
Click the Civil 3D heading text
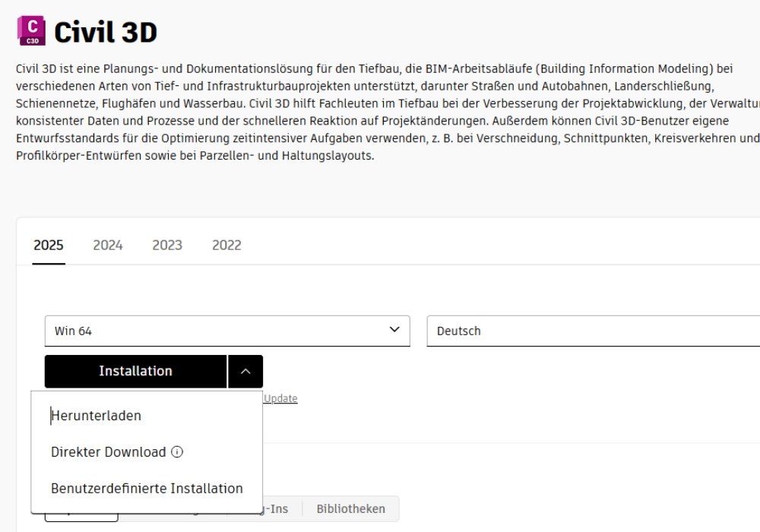pos(106,33)
